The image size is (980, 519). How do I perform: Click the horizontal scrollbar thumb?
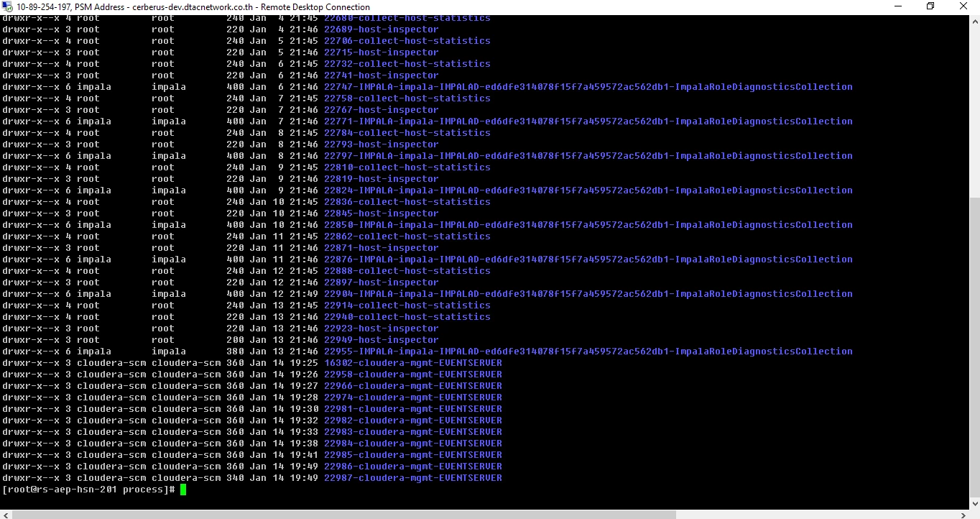tap(344, 514)
